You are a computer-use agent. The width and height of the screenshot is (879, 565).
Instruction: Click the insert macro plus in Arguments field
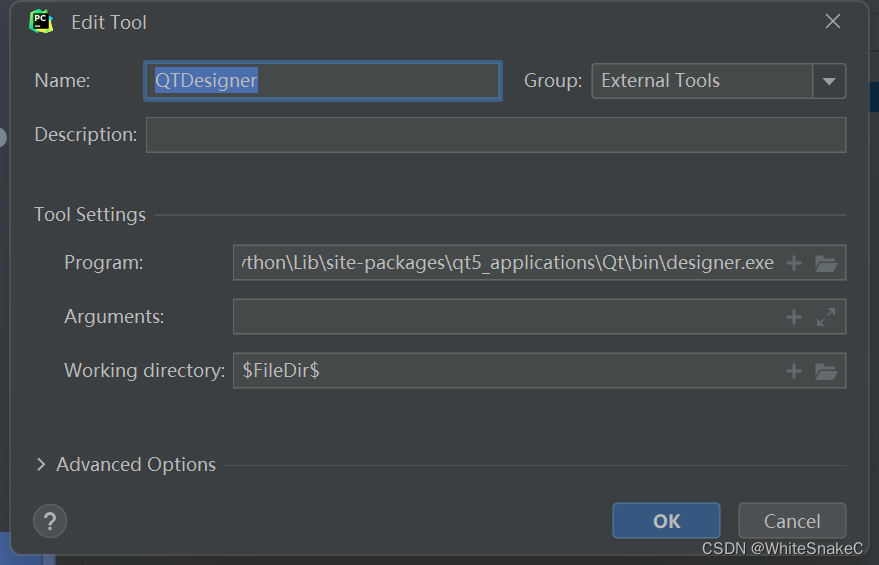click(793, 317)
